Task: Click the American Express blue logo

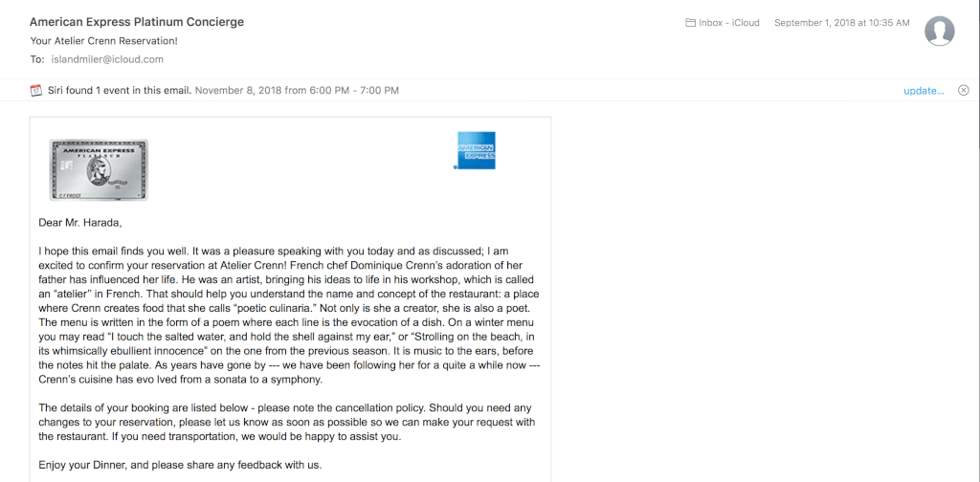Action: [477, 150]
